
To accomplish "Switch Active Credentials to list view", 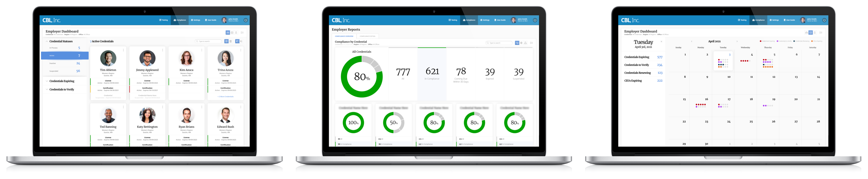I will coord(231,41).
